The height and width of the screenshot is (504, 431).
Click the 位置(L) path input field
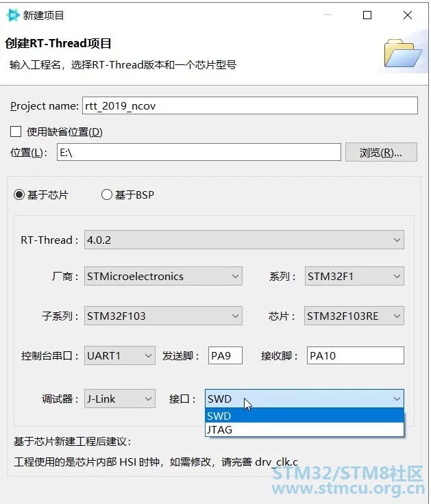pyautogui.click(x=199, y=152)
